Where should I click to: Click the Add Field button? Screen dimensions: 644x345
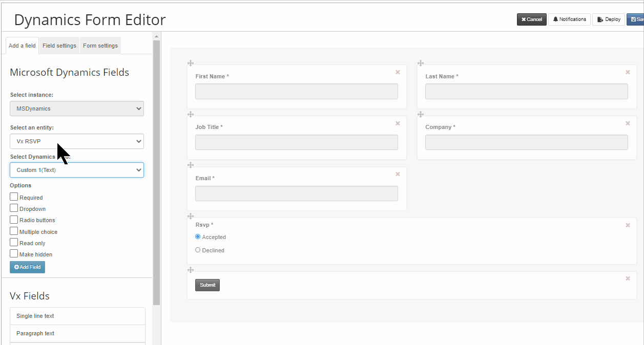click(27, 267)
